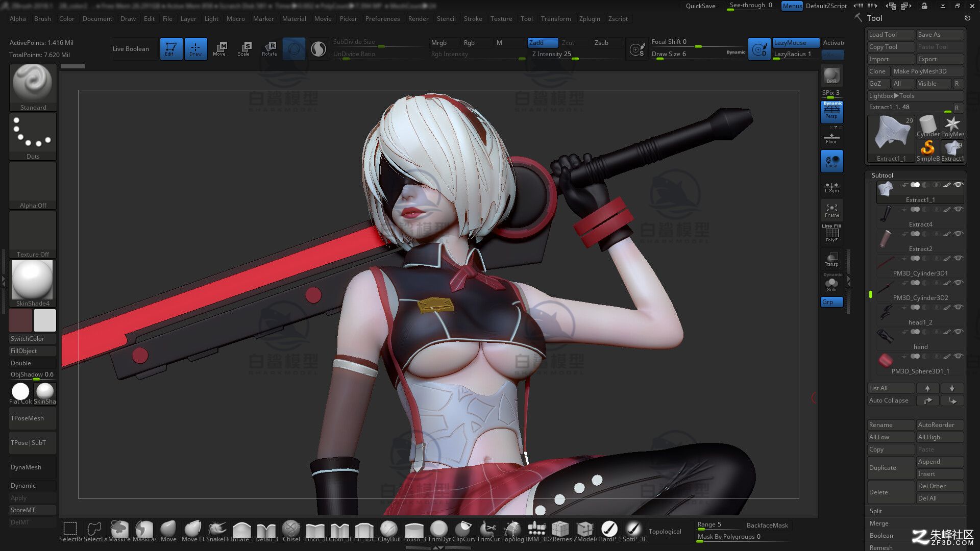The image size is (980, 551).
Task: Open the Standard brush thumbnail
Action: coord(33,87)
